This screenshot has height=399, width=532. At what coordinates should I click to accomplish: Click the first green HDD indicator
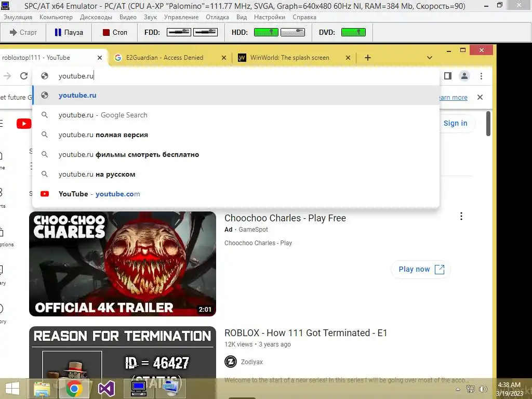tap(267, 32)
